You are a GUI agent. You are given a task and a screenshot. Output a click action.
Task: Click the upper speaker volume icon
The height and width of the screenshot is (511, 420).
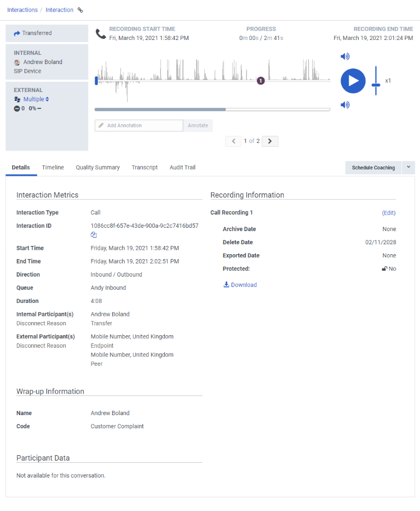point(345,57)
